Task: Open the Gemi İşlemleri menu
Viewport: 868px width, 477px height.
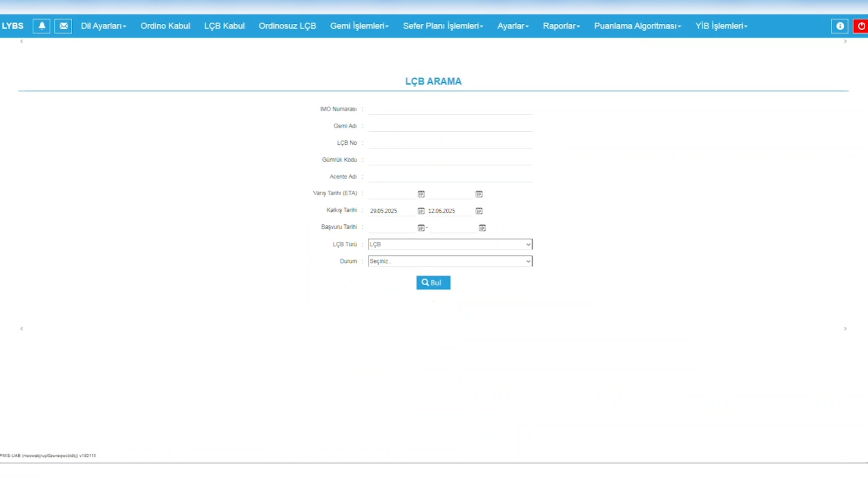Action: 359,26
